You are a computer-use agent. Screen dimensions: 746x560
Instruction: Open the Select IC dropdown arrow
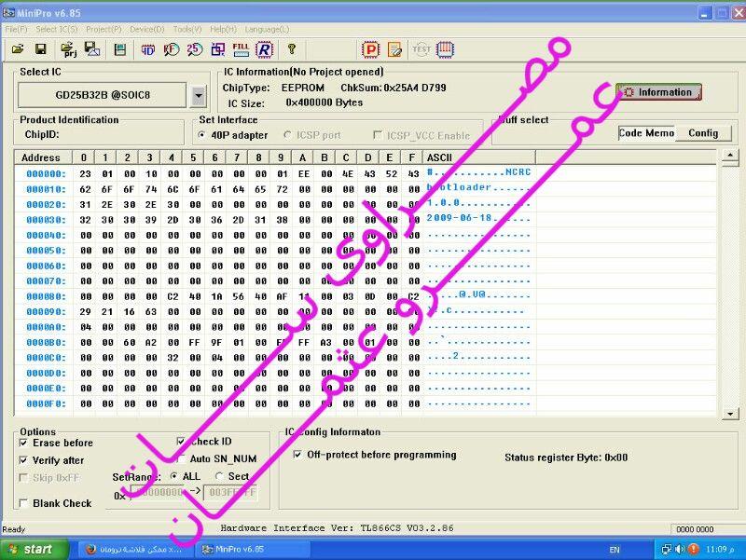199,96
